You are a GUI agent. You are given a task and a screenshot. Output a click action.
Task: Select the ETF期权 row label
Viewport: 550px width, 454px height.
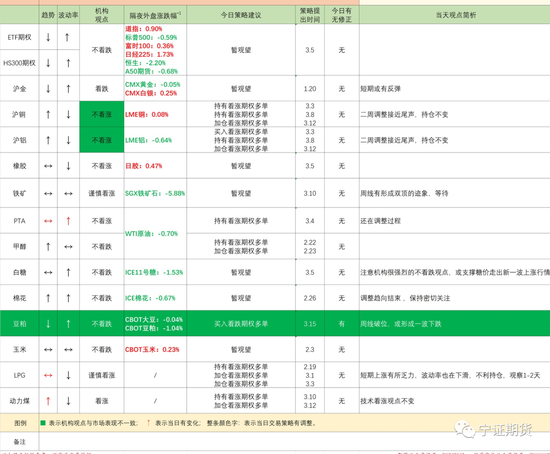(19, 37)
